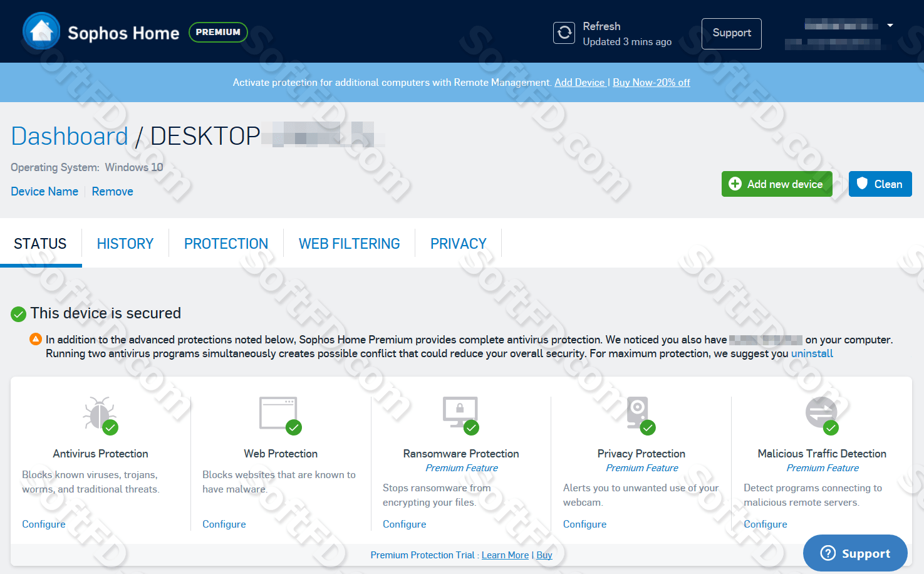This screenshot has height=574, width=924.
Task: Click the Antivirus Protection bug icon
Action: [x=100, y=414]
